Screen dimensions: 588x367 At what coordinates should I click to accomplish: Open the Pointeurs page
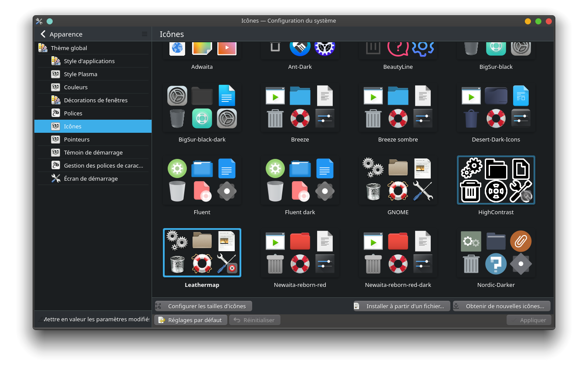point(93,139)
